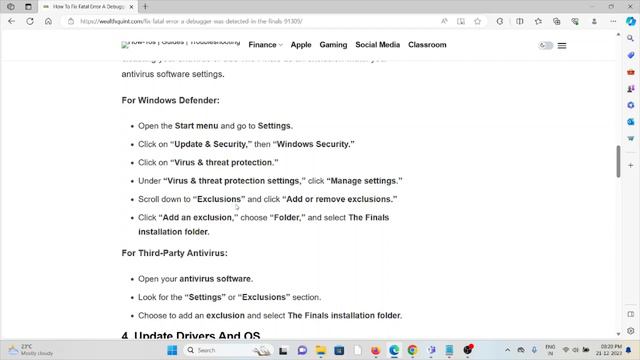Click the text 'Virus & threat protection.'

pyautogui.click(x=224, y=162)
